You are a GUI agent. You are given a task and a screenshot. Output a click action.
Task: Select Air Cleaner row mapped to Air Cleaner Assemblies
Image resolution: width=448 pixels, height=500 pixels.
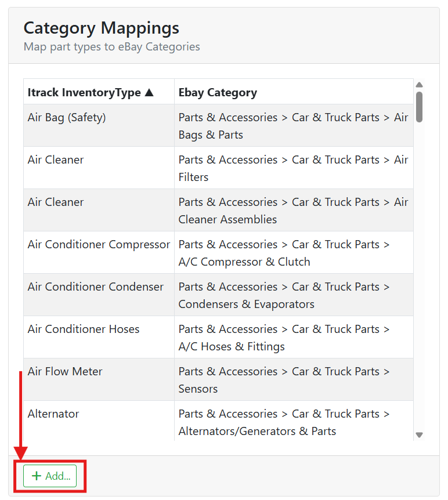click(x=219, y=210)
